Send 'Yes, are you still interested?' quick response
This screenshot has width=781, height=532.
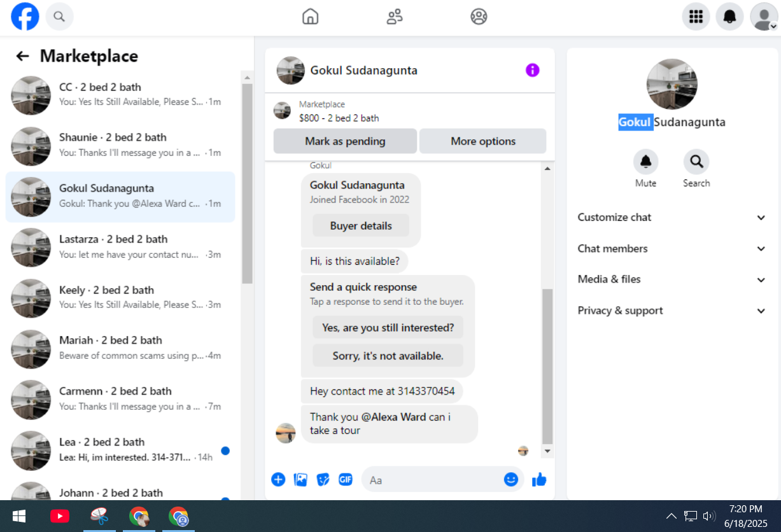[388, 328]
